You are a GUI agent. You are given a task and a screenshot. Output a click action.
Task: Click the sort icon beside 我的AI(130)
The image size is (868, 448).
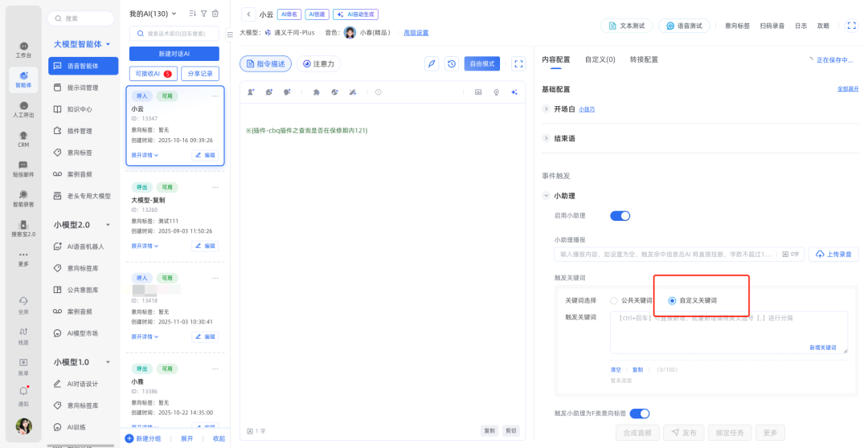192,14
